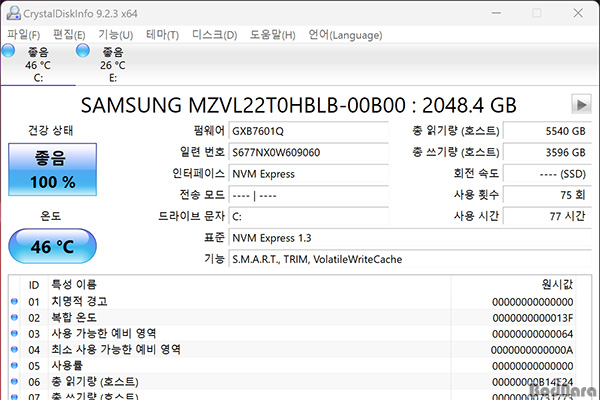Click status dot for row 06 총 읽기량

click(x=15, y=381)
